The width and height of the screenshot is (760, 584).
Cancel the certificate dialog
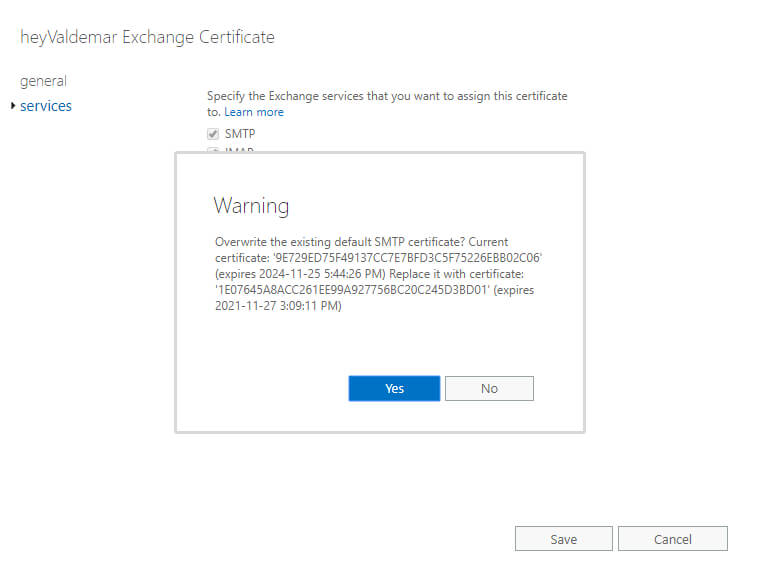tap(673, 539)
